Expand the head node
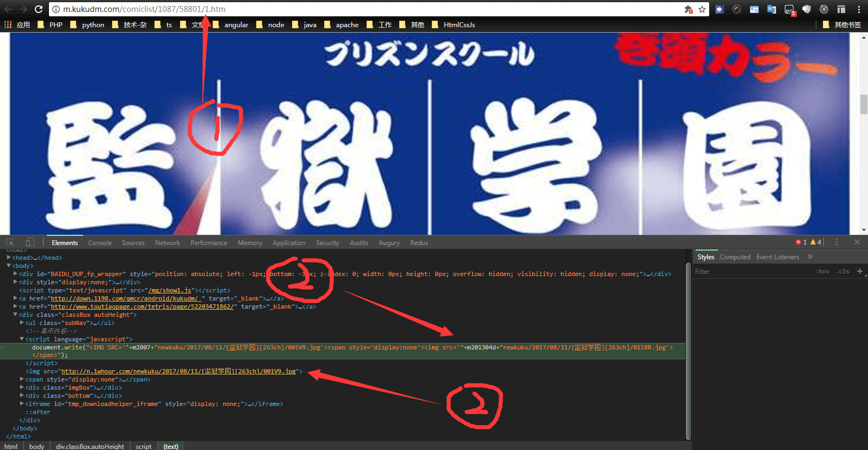The width and height of the screenshot is (868, 450). pyautogui.click(x=9, y=258)
